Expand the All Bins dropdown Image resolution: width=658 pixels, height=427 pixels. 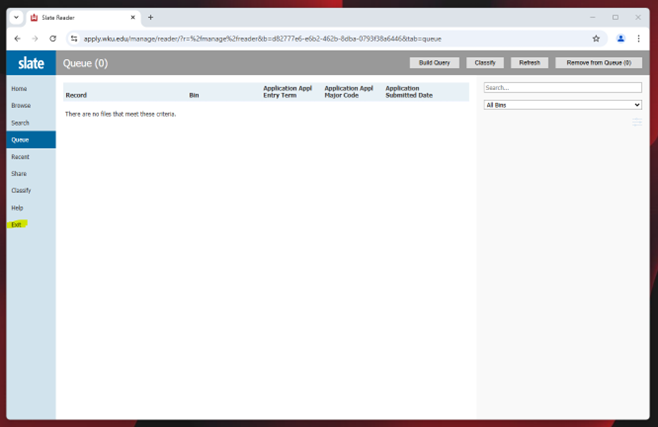click(562, 105)
